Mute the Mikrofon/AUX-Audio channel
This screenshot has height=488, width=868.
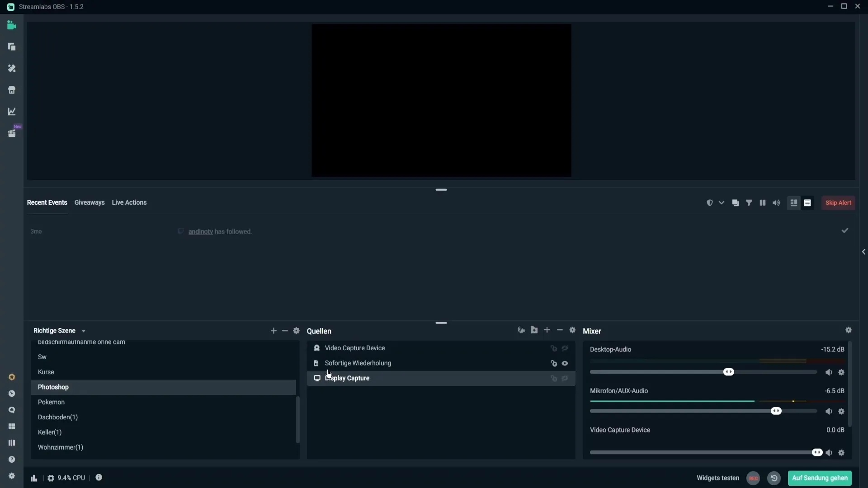tap(828, 411)
